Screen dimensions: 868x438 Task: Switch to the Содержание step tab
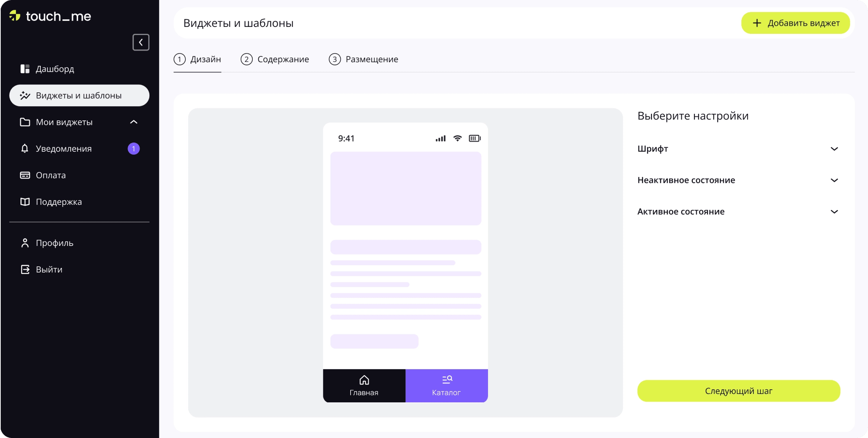pos(275,59)
